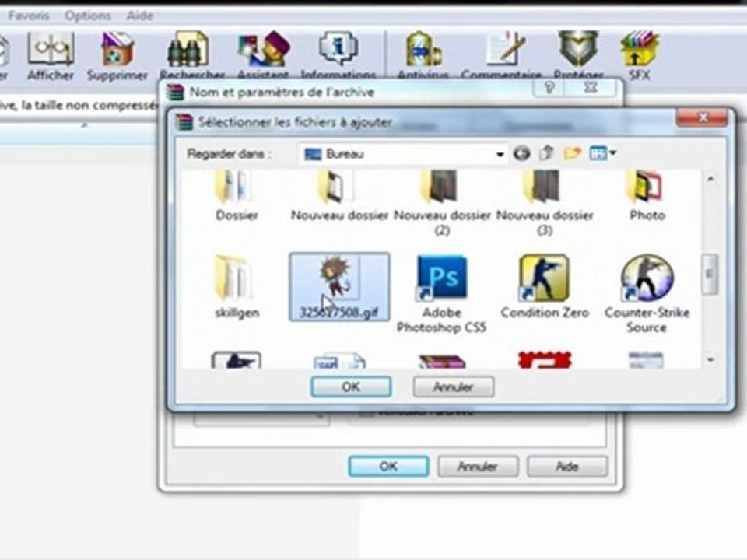Click the Supprimer toolbar icon

(117, 56)
